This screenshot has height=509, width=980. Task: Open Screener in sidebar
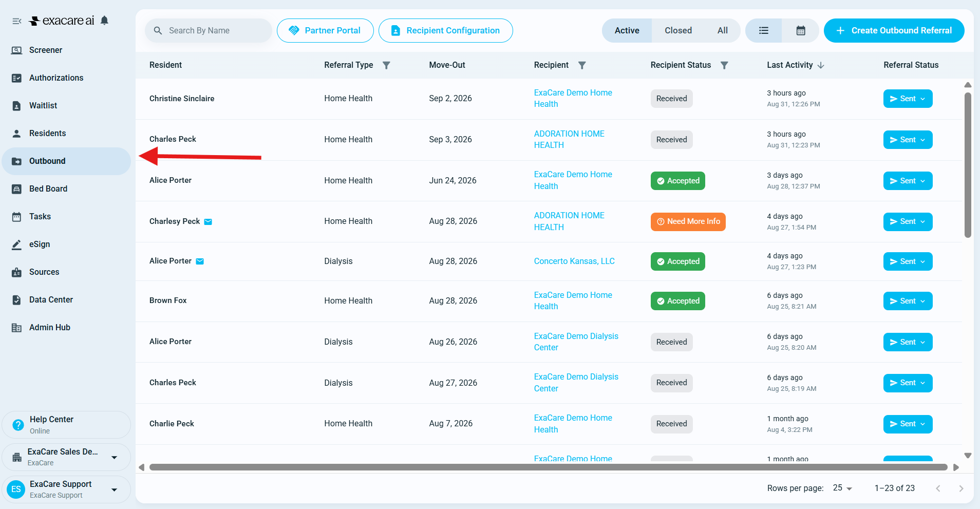click(66, 50)
